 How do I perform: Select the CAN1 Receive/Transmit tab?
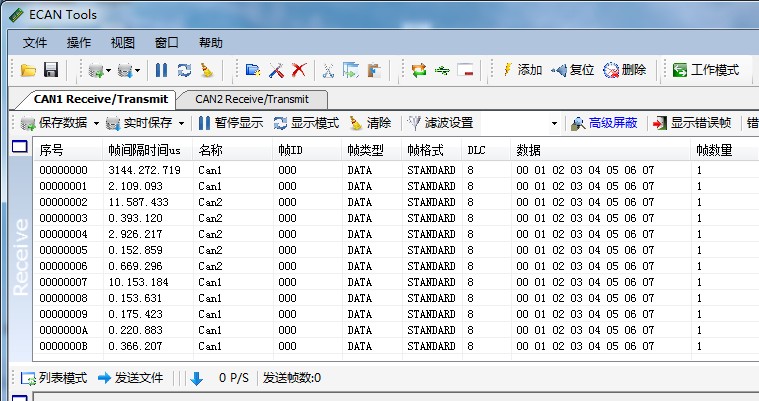click(x=100, y=99)
